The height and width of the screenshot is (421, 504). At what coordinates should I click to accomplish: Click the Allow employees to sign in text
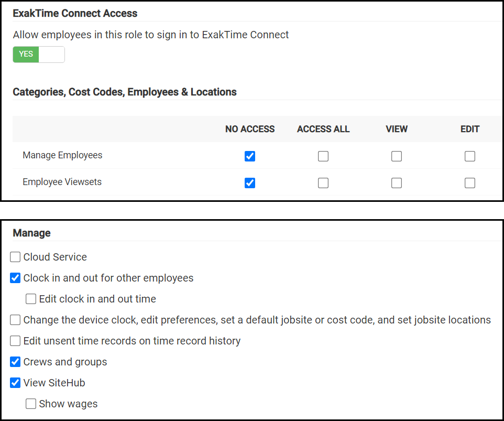tap(151, 35)
